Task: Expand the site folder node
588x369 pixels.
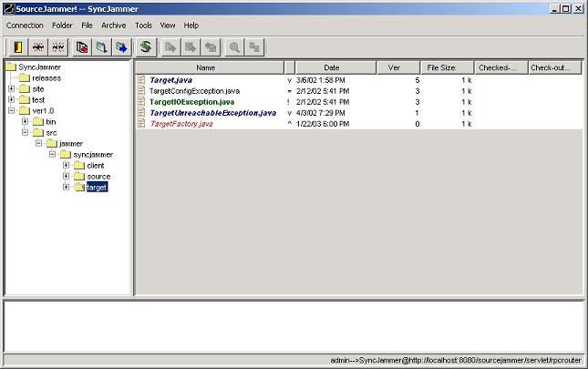Action: point(11,88)
